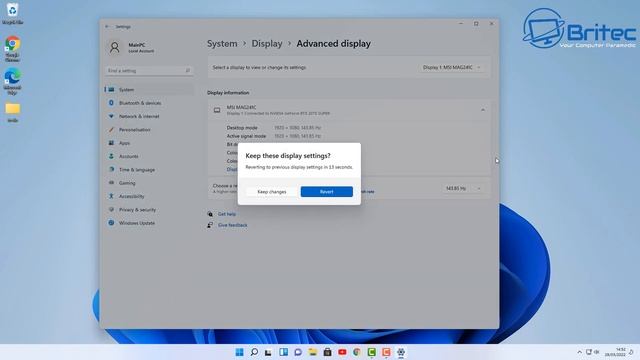Image resolution: width=640 pixels, height=360 pixels.
Task: Select the Settings gear in the taskbar
Action: pyautogui.click(x=401, y=352)
